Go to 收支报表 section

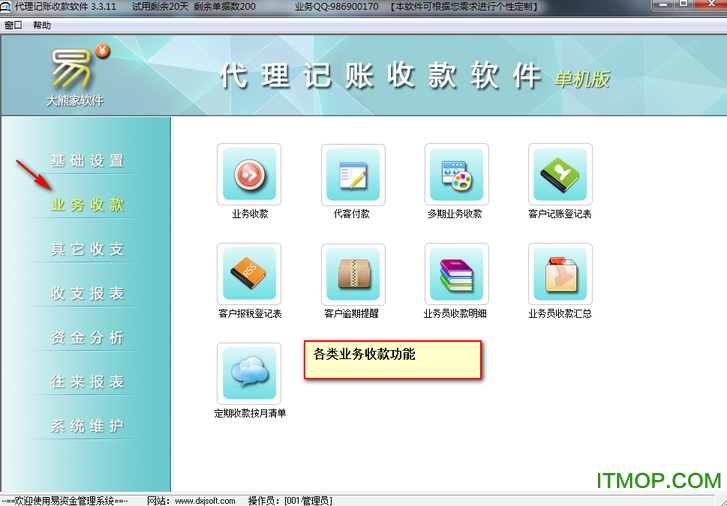[x=88, y=294]
